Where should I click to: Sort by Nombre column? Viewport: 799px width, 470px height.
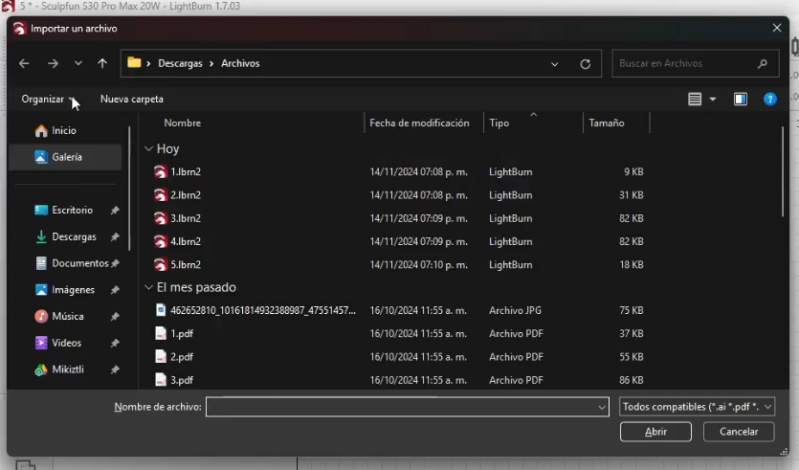pyautogui.click(x=182, y=123)
